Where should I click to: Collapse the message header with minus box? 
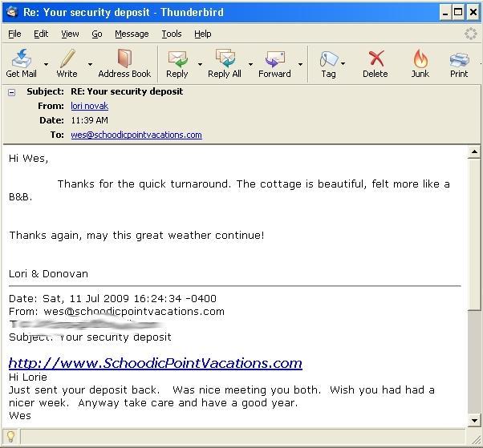point(12,92)
